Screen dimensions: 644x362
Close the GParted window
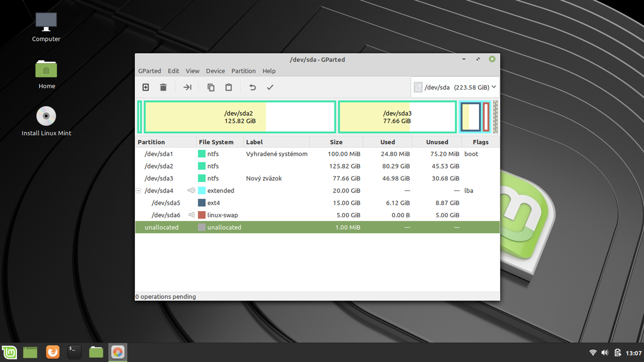click(x=492, y=59)
